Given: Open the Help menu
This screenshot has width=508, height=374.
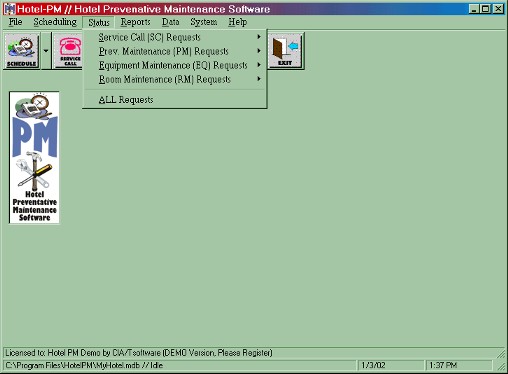Looking at the screenshot, I should point(238,22).
